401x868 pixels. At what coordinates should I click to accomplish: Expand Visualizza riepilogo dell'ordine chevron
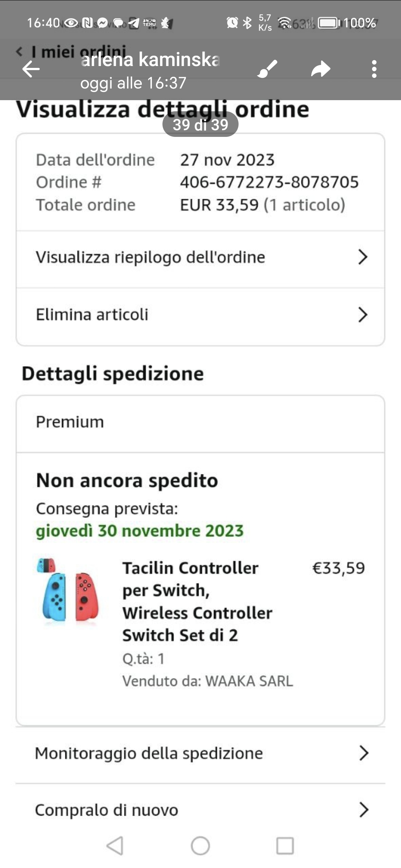[x=363, y=257]
